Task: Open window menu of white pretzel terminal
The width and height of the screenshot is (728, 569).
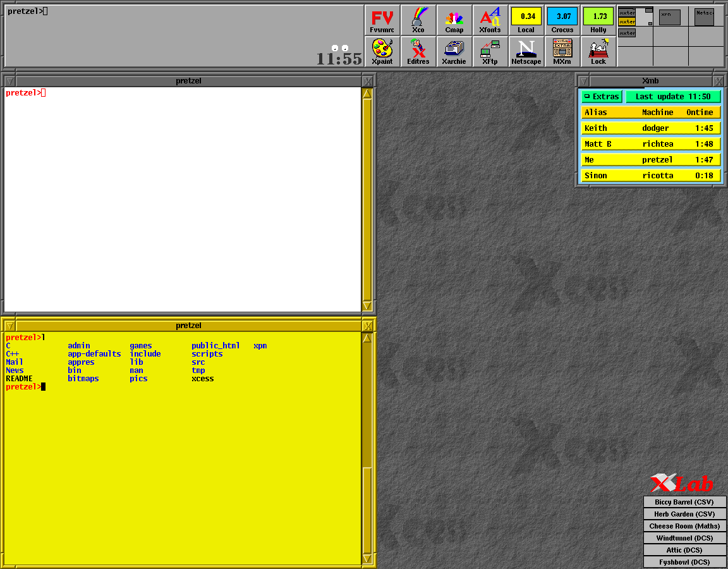Action: 9,81
